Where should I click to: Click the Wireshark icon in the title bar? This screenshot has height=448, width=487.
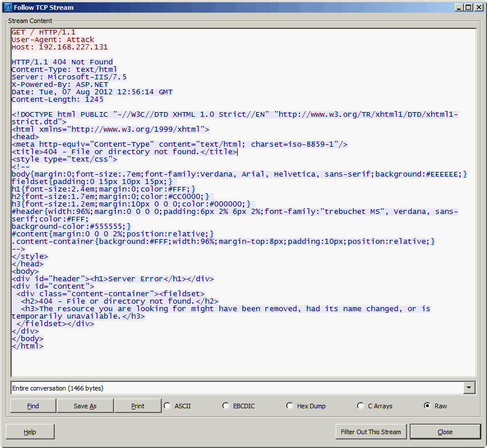pyautogui.click(x=6, y=7)
